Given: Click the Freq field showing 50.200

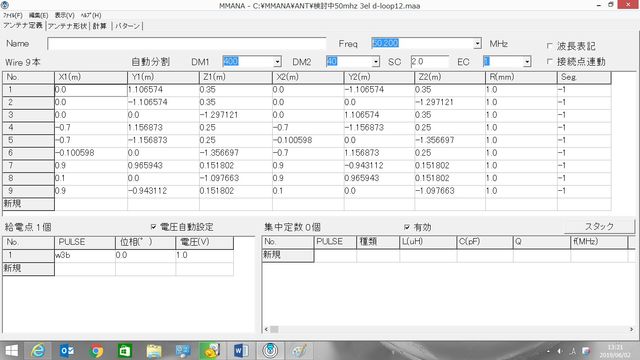Looking at the screenshot, I should [x=422, y=43].
